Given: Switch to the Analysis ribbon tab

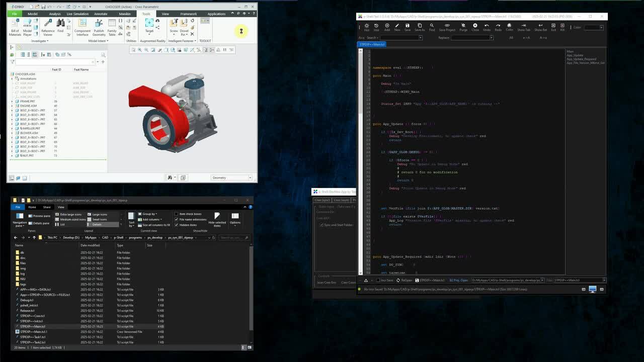Looking at the screenshot, I should (55, 14).
